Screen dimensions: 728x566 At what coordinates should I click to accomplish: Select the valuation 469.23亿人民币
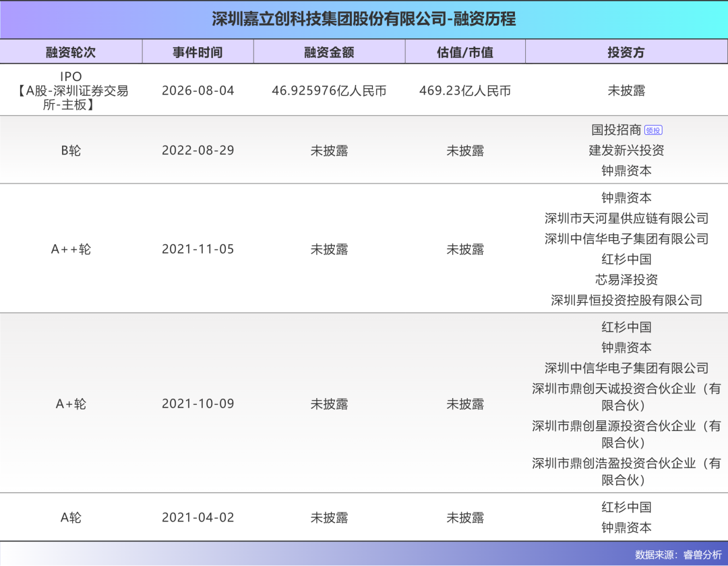[x=465, y=90]
